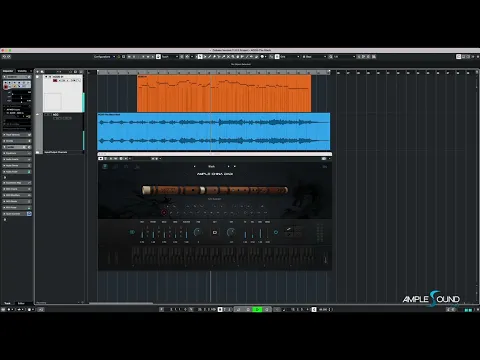Expand the MIDI Modifiers inspector section
The width and height of the screenshot is (480, 360).
click(x=17, y=195)
